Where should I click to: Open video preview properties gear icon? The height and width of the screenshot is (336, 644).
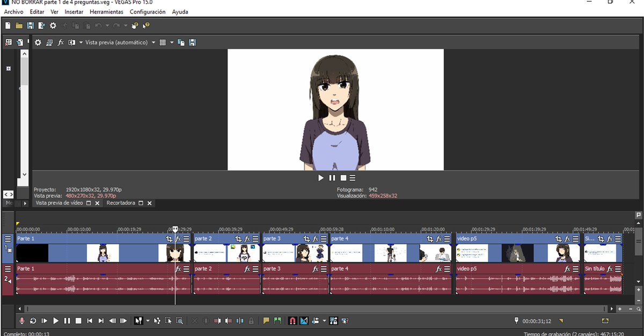(38, 42)
